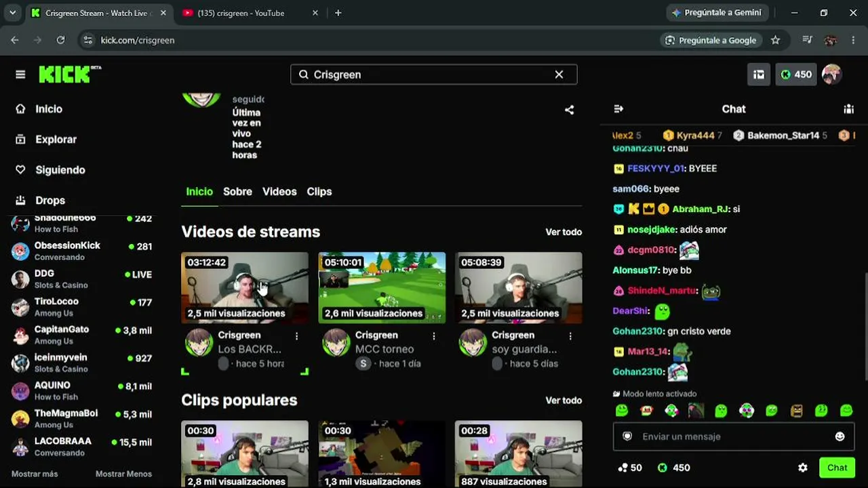This screenshot has height=488, width=868.
Task: Click Mostrar Menos in the sidebar
Action: [x=123, y=474]
